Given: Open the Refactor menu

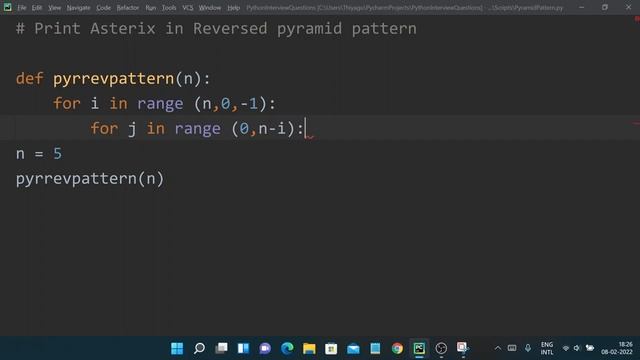Looking at the screenshot, I should 128,8.
